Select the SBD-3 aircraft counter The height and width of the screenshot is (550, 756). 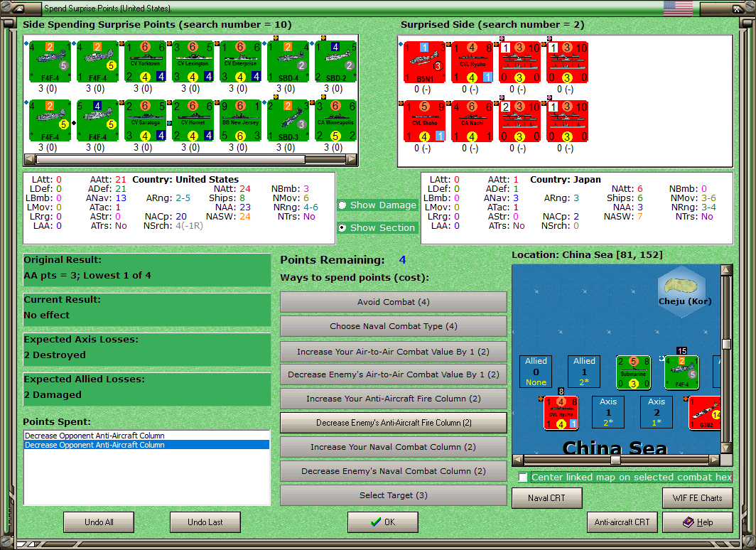[288, 121]
